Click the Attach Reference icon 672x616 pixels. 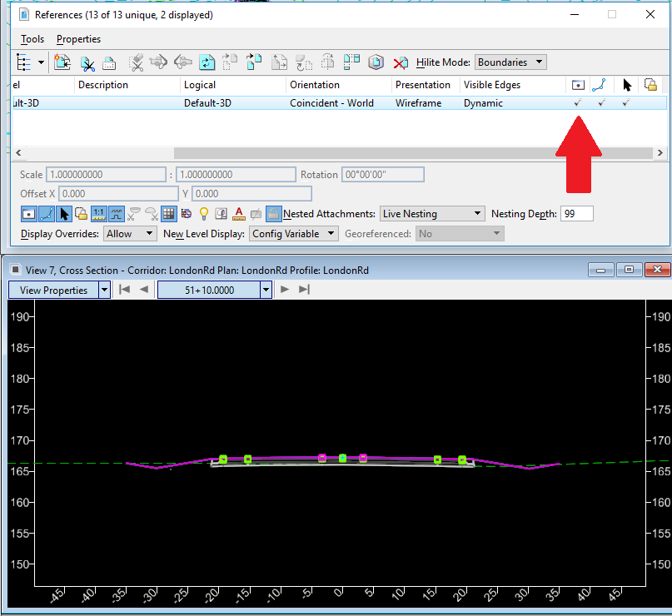click(62, 62)
